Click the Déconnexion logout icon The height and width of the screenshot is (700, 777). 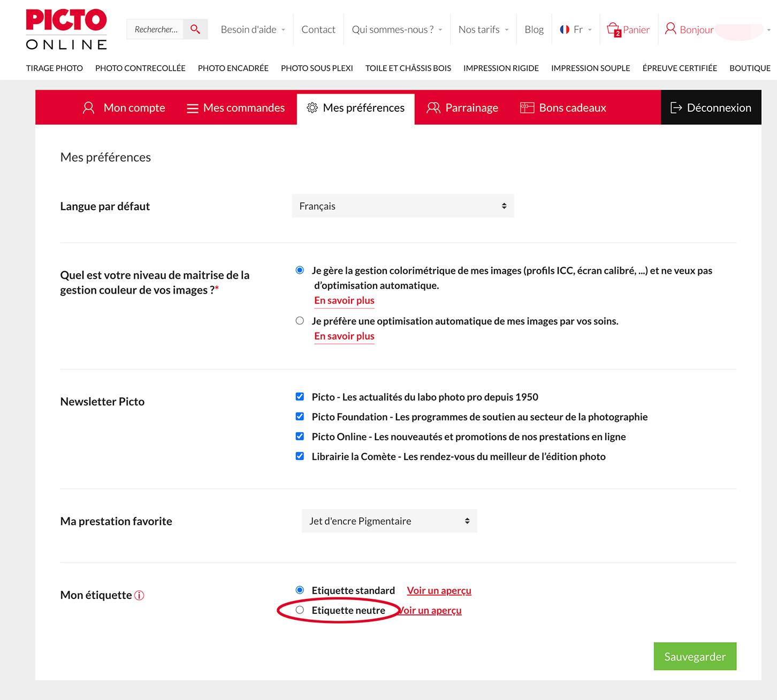pos(676,108)
